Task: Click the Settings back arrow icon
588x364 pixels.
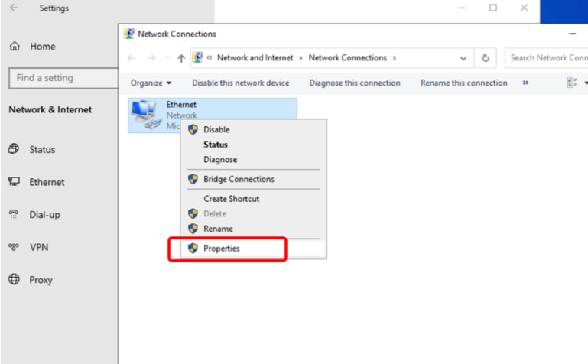Action: [x=15, y=8]
